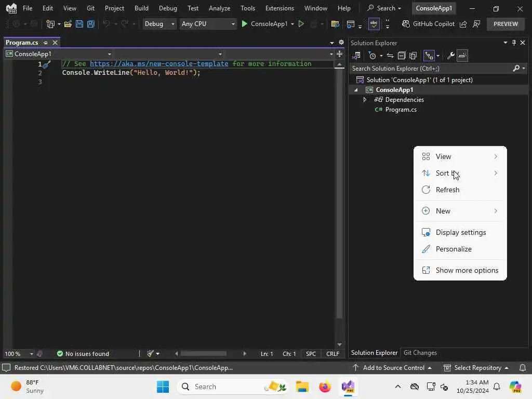Screen dimensions: 532x399
Task: Click the editor settings gear icon
Action: tap(341, 43)
